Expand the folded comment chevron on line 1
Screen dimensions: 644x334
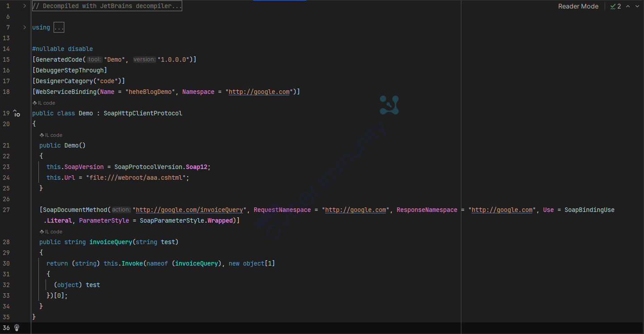pyautogui.click(x=25, y=6)
